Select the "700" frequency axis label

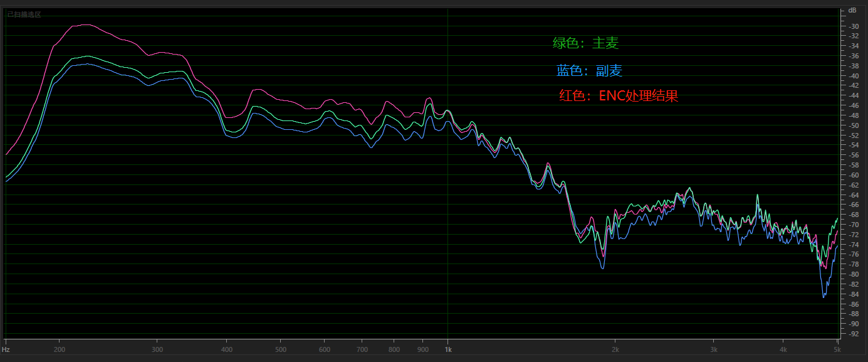363,349
